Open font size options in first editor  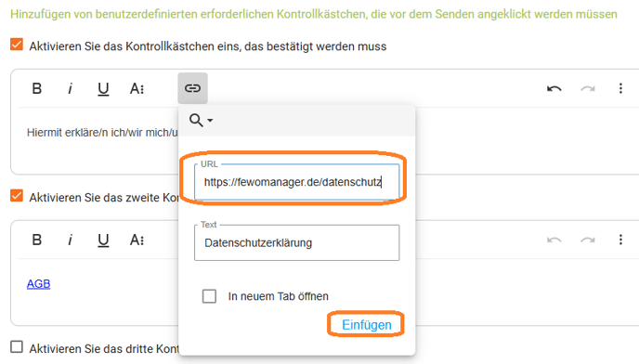[x=137, y=88]
